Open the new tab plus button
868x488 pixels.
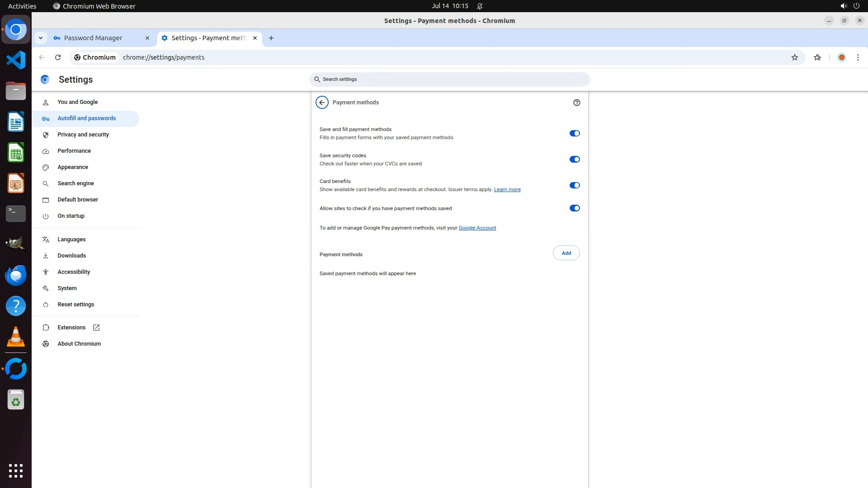271,38
